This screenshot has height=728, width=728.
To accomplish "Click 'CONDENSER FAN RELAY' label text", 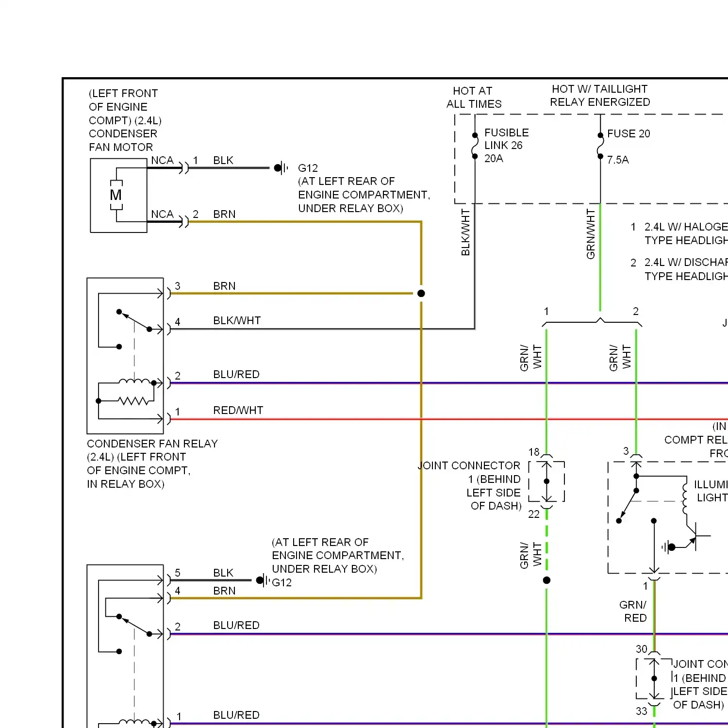I will pos(152,444).
